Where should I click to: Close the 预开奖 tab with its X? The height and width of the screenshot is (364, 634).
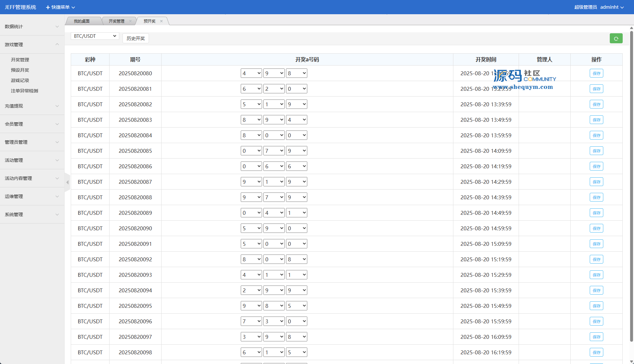pyautogui.click(x=161, y=21)
